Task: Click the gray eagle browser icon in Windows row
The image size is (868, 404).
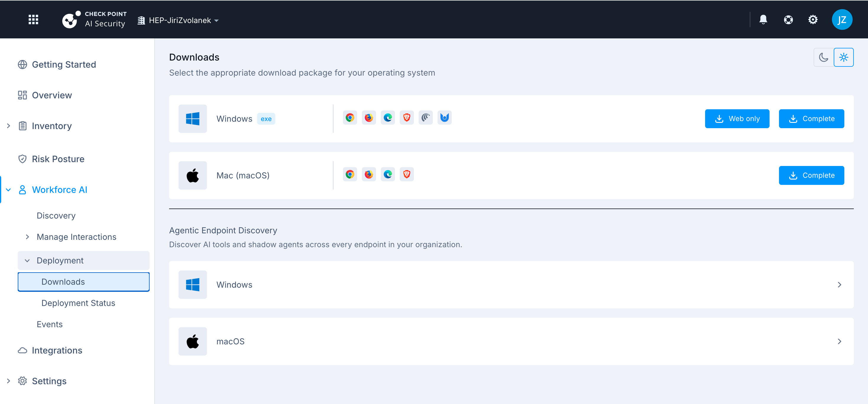Action: 426,118
